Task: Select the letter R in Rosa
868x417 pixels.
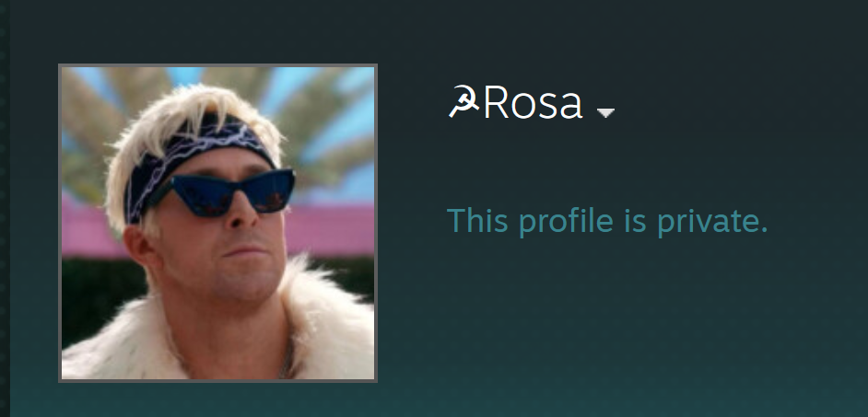Action: [497, 102]
